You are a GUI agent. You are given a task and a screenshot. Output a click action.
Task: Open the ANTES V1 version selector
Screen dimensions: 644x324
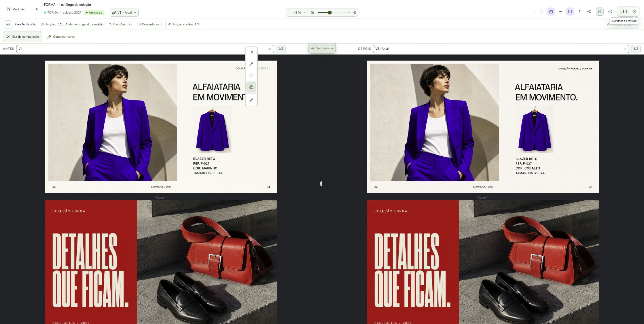[x=145, y=49]
